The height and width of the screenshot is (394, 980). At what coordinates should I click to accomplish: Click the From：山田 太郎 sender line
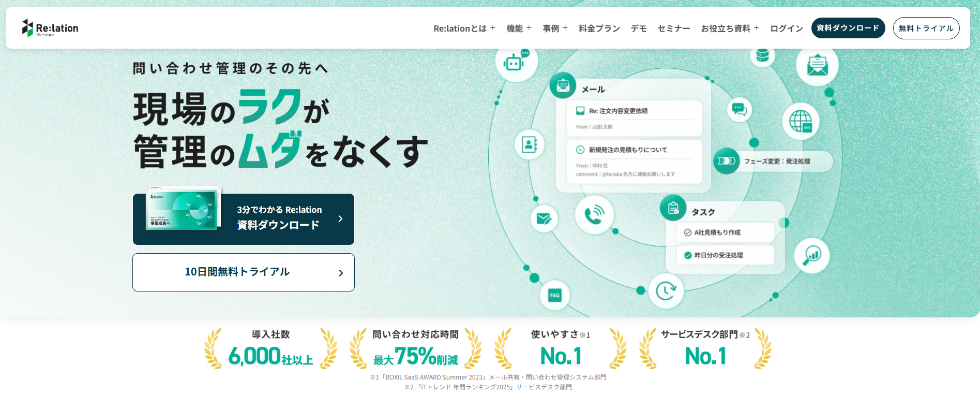(594, 127)
